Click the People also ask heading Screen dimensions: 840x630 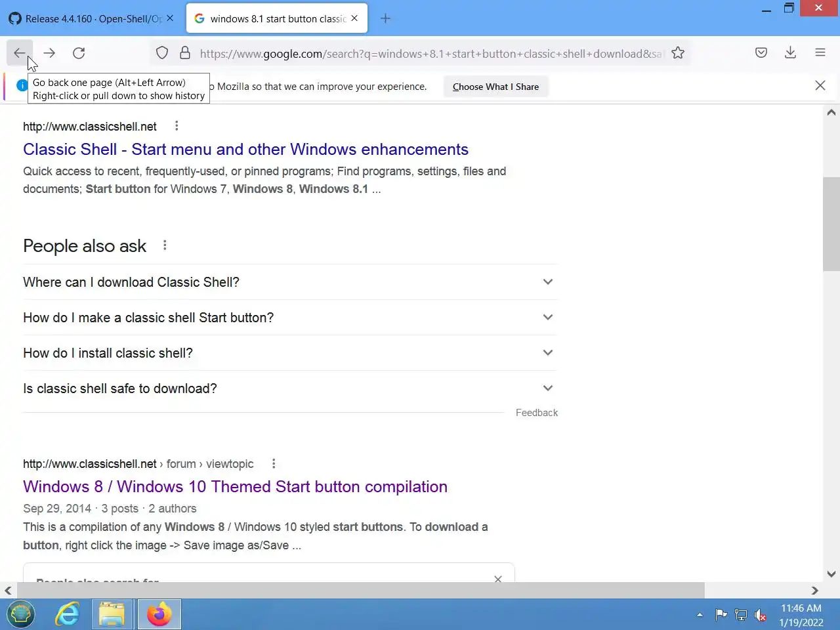85,246
